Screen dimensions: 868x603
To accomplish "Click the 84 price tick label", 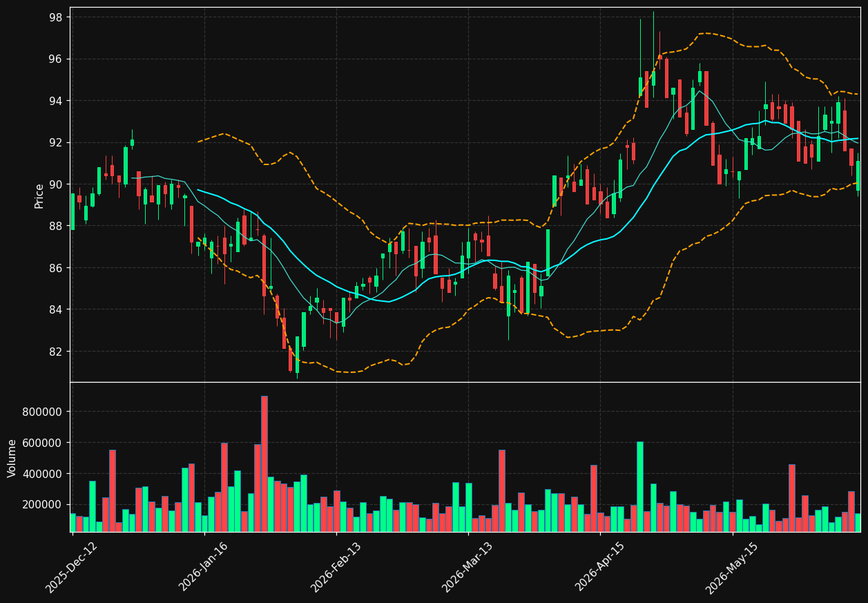I will click(x=56, y=309).
